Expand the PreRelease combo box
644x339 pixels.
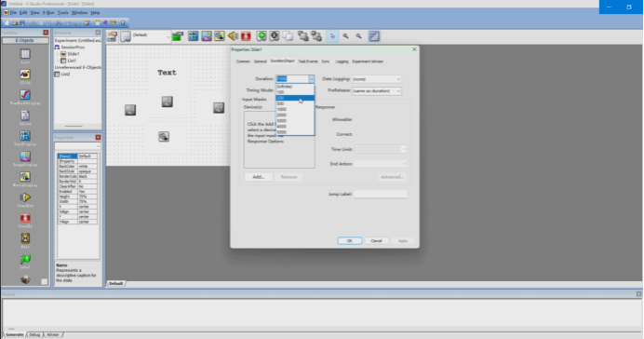click(x=376, y=91)
